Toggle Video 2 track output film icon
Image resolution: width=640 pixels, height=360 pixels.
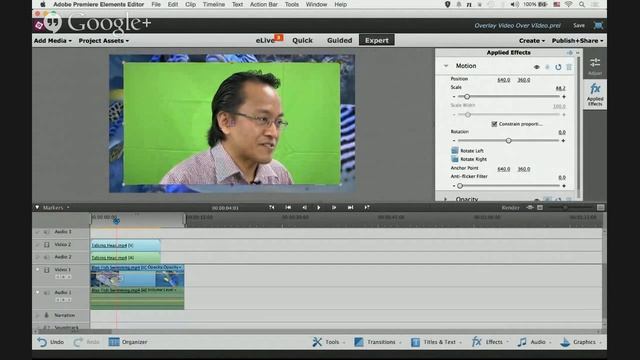point(47,244)
